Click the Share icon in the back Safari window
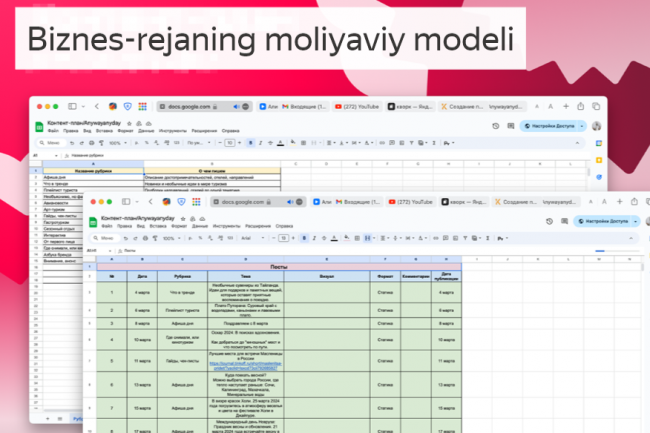This screenshot has height=433, width=650. click(x=581, y=106)
